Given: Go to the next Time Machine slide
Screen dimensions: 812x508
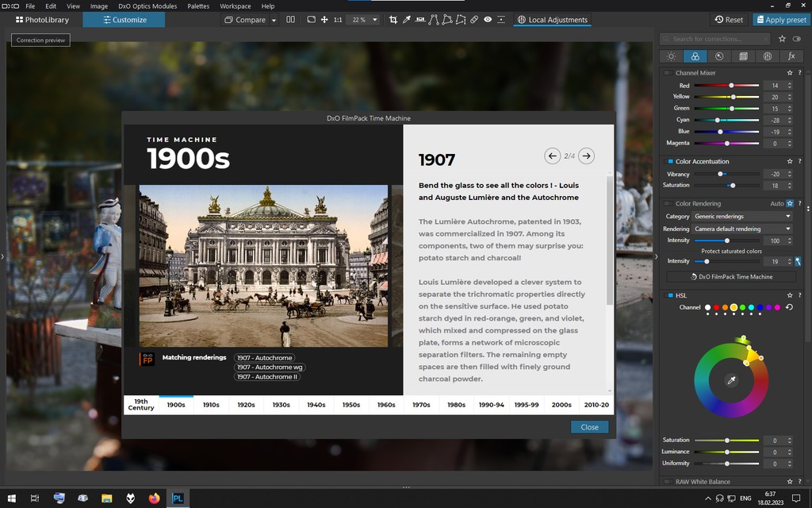Looking at the screenshot, I should coord(586,156).
